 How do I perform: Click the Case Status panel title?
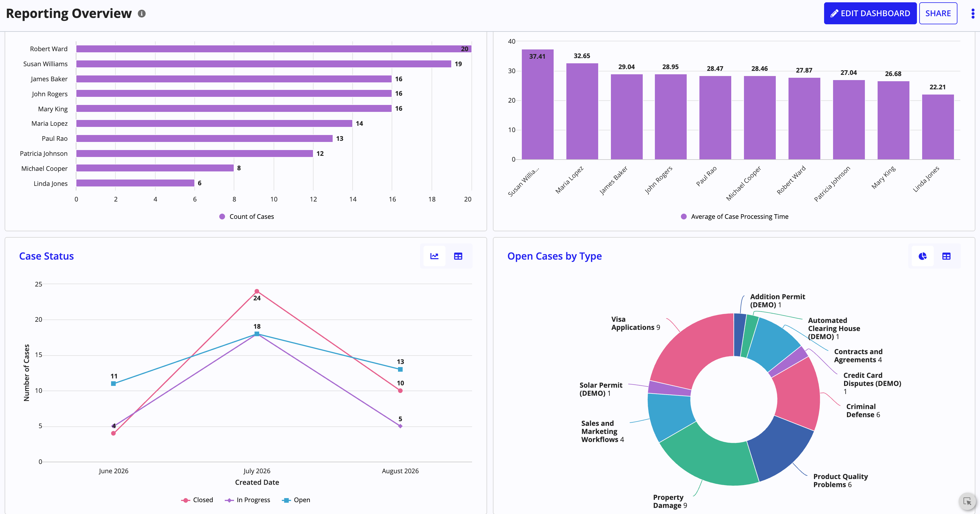[x=46, y=256]
